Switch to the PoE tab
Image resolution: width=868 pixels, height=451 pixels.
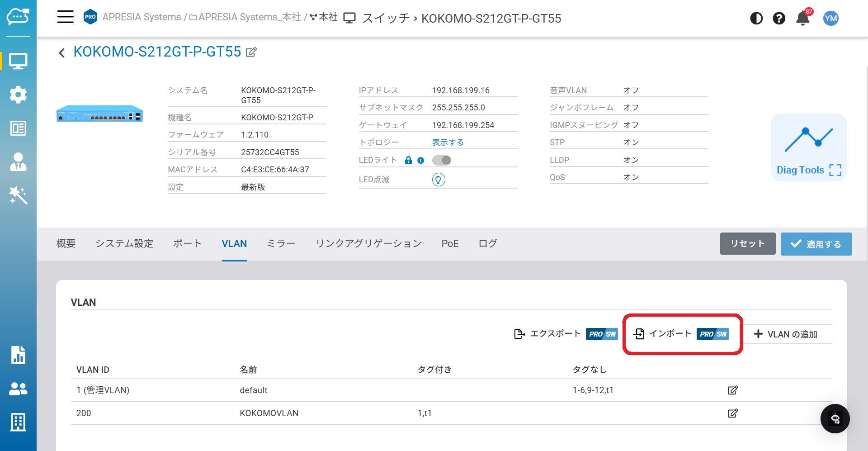pos(450,243)
